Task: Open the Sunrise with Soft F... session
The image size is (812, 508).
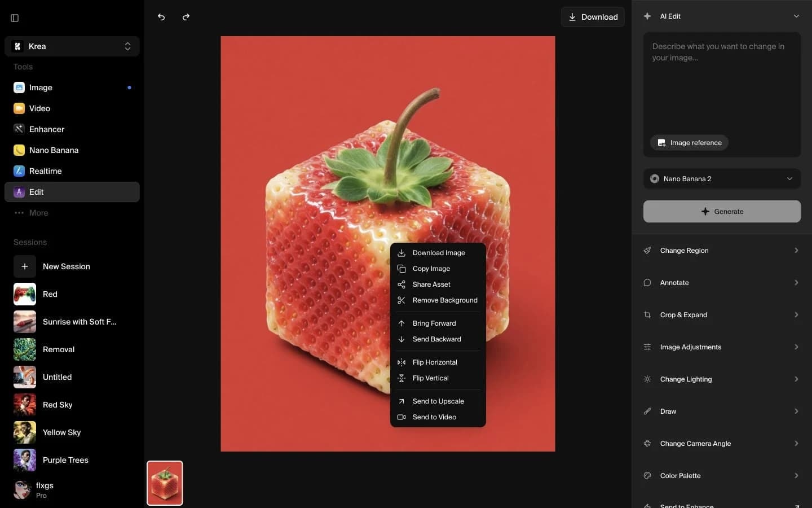Action: 72,322
